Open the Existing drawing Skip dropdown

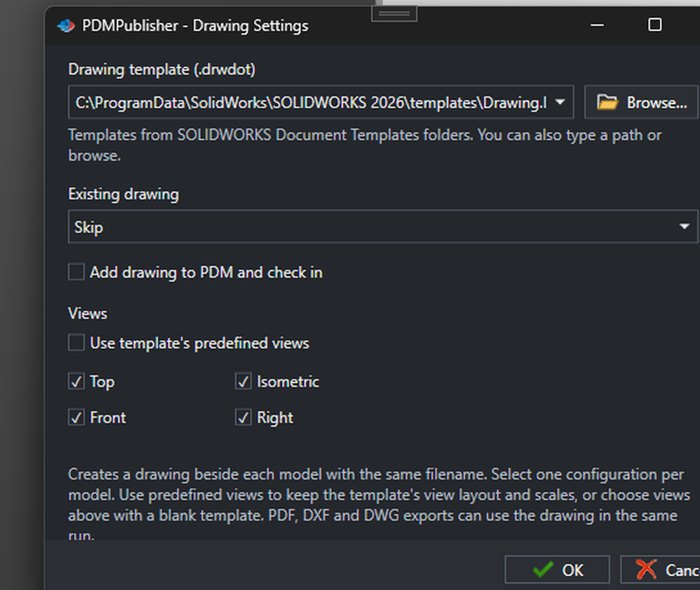point(383,227)
